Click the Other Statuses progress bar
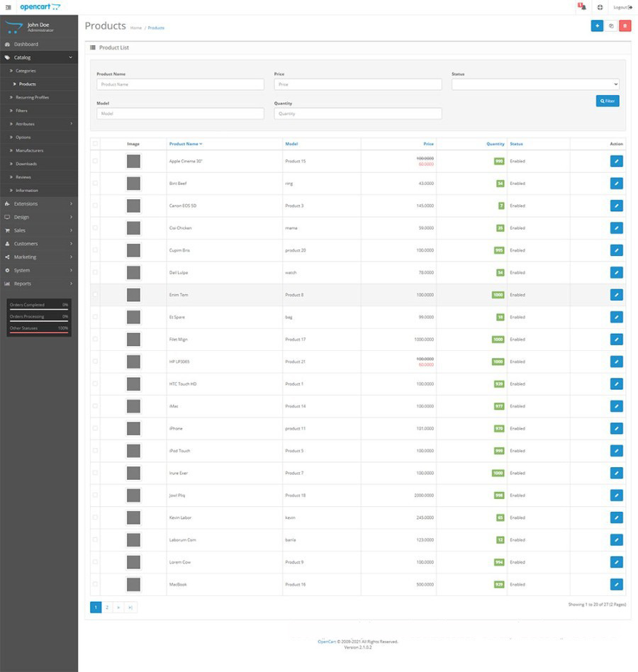This screenshot has width=638, height=672. [x=39, y=332]
